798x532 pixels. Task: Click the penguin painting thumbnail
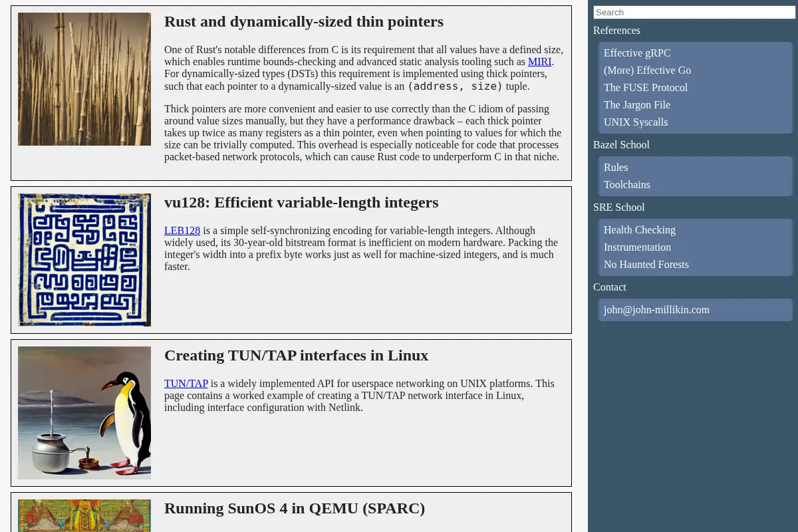84,413
